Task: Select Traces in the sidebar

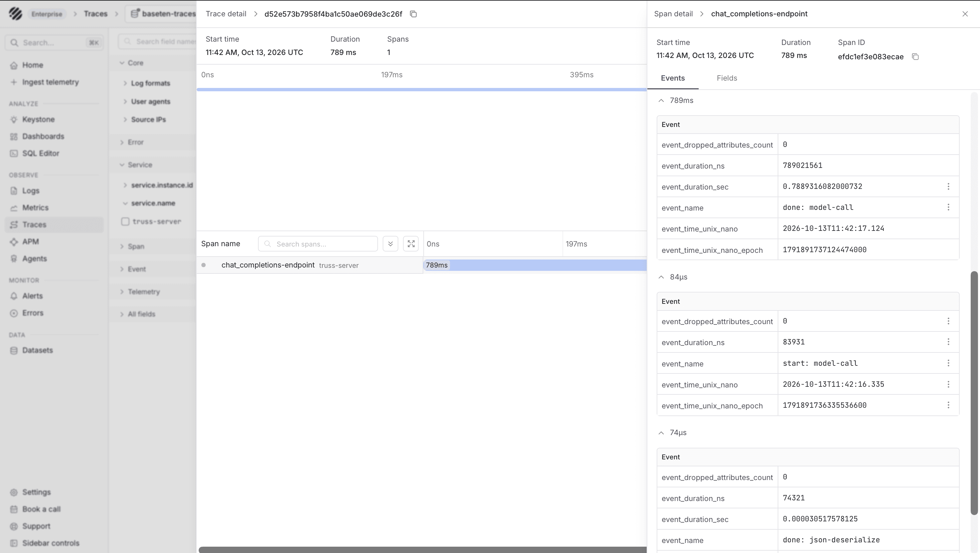Action: [54, 225]
